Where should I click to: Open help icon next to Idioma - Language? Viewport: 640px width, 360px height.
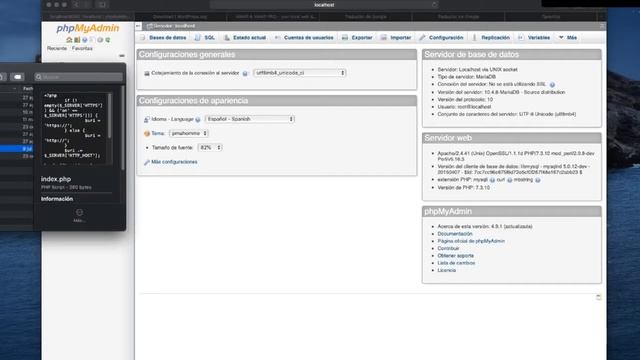click(x=198, y=120)
